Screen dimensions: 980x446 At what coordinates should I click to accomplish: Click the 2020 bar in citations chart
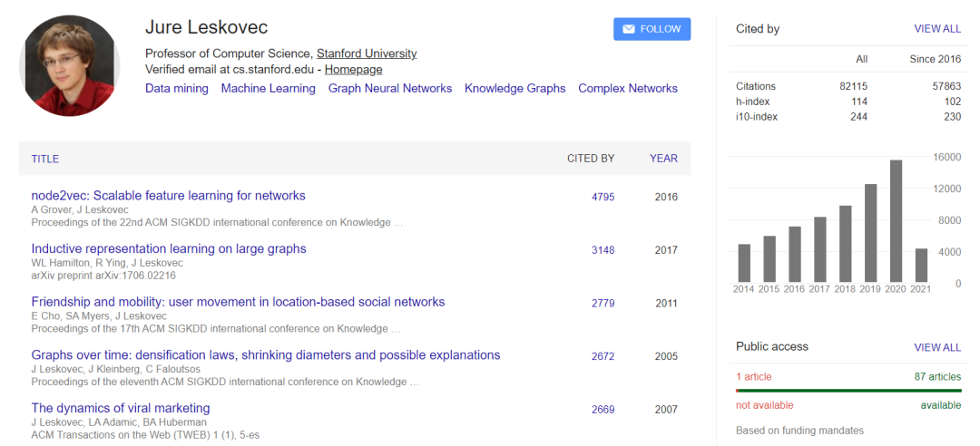point(896,221)
